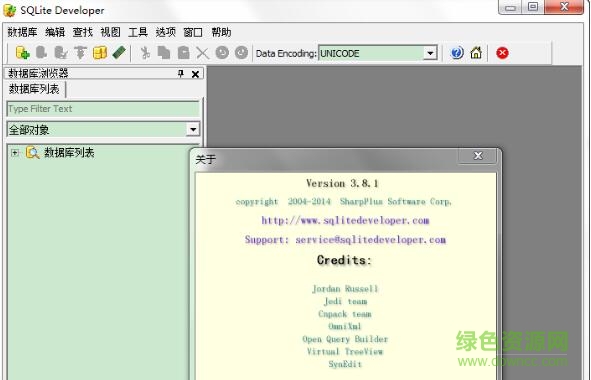Minimize the SQLite Developer window
The image size is (591, 380).
point(511,8)
